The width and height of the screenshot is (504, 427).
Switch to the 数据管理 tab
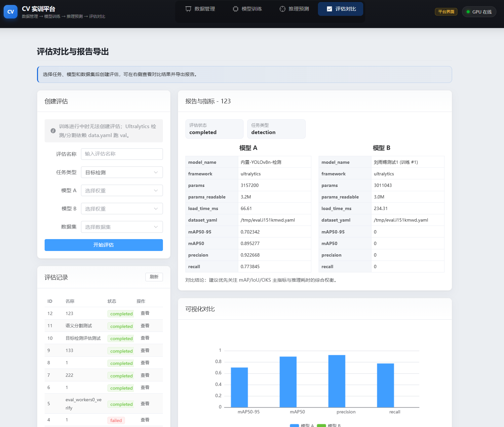[200, 9]
